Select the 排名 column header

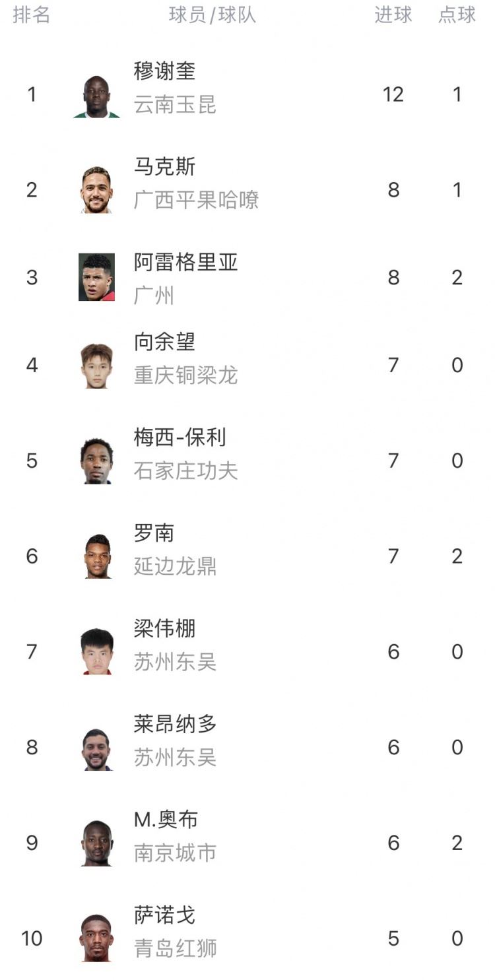coord(32,15)
